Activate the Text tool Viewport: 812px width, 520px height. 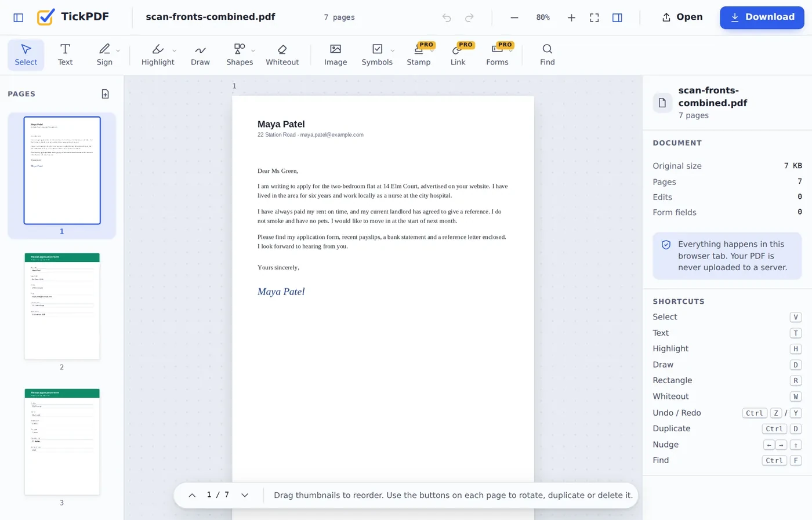pyautogui.click(x=66, y=54)
